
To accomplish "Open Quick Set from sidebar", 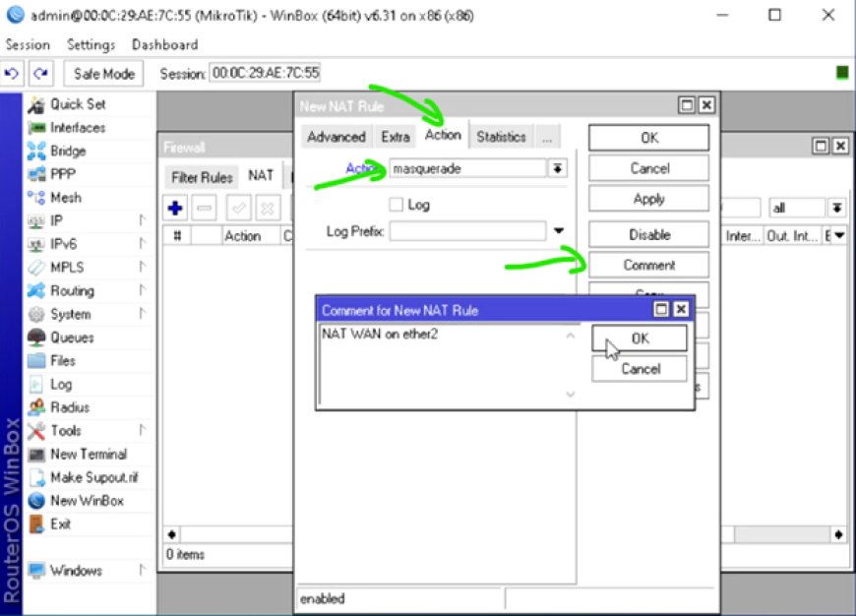I will 77,103.
